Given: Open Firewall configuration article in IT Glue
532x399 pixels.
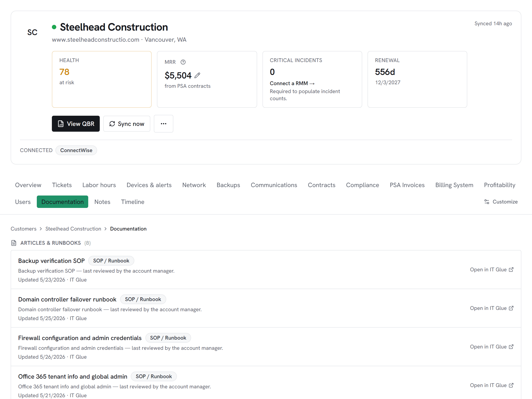Looking at the screenshot, I should tap(492, 347).
